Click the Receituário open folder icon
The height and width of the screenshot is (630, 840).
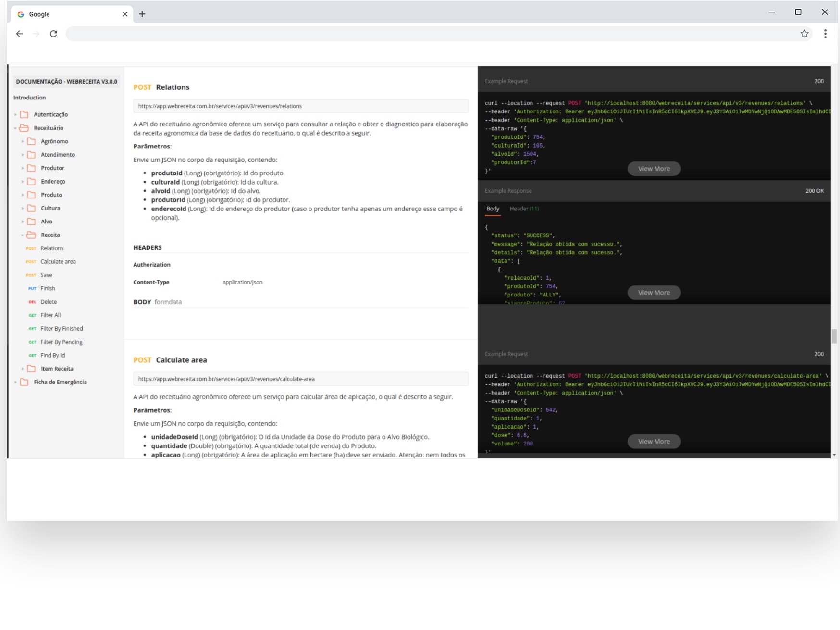coord(24,128)
